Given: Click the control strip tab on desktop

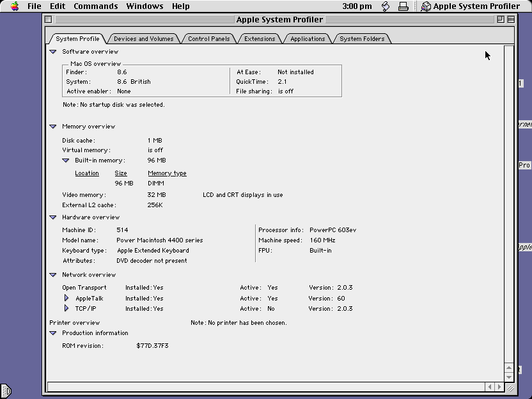Looking at the screenshot, I should (x=6, y=391).
